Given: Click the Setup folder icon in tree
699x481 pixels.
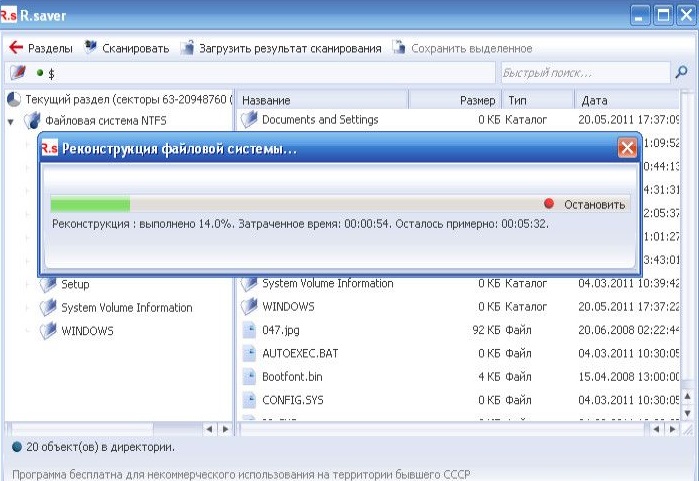Looking at the screenshot, I should 48,284.
